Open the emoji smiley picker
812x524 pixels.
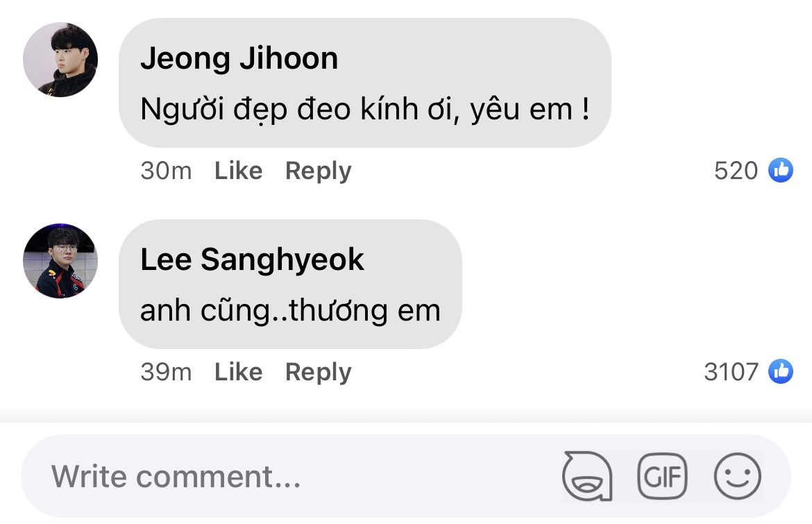(x=737, y=476)
